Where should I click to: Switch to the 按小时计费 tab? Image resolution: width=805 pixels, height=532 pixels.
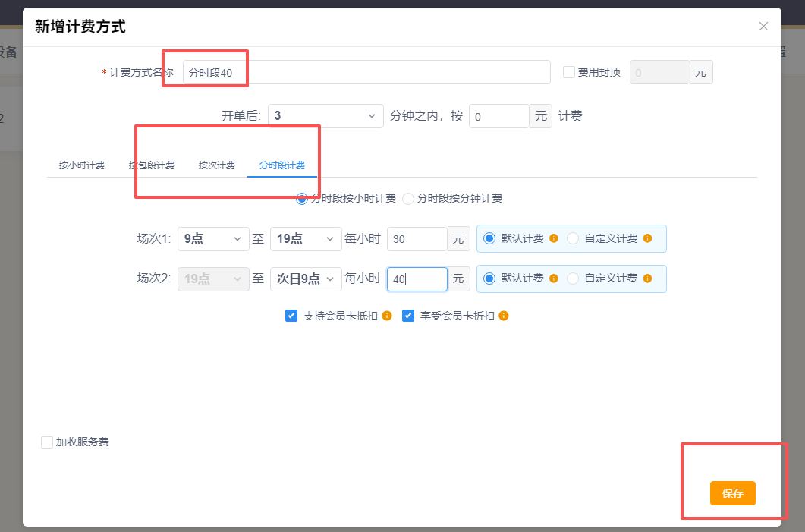(x=82, y=165)
